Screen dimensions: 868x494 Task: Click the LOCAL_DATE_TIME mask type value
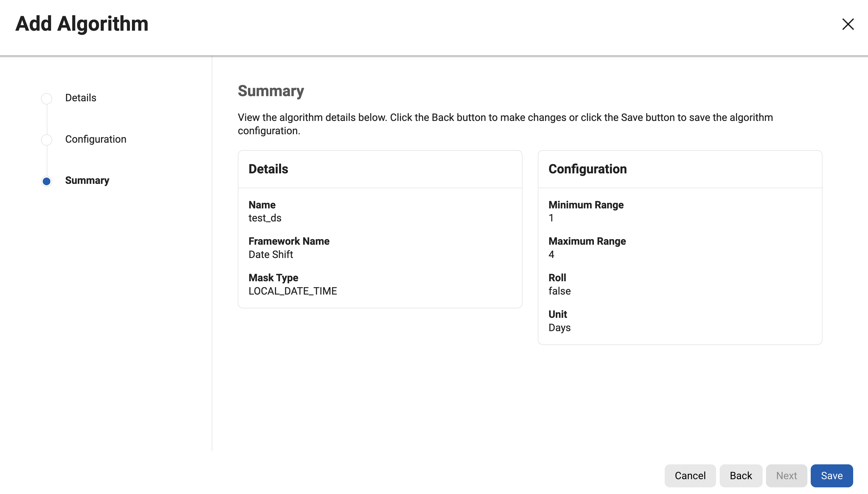coord(293,291)
